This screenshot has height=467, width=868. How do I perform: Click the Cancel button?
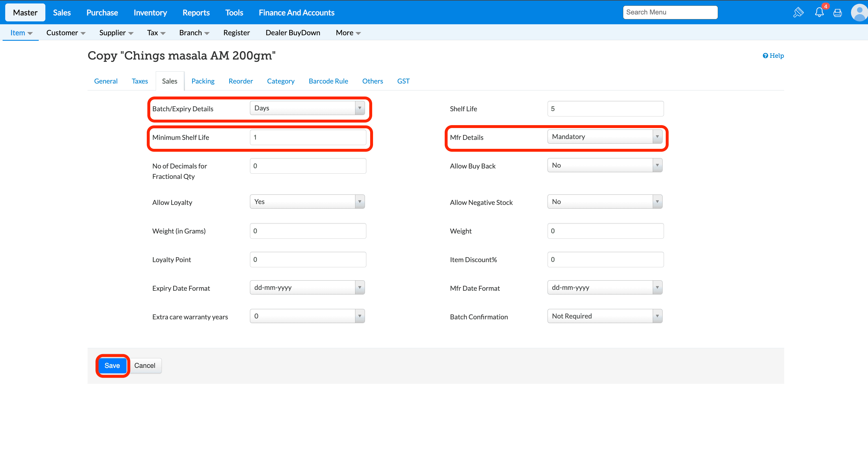[144, 366]
